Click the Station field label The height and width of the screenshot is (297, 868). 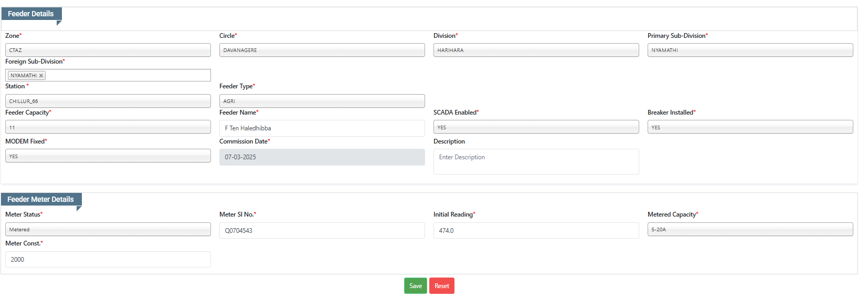[17, 86]
